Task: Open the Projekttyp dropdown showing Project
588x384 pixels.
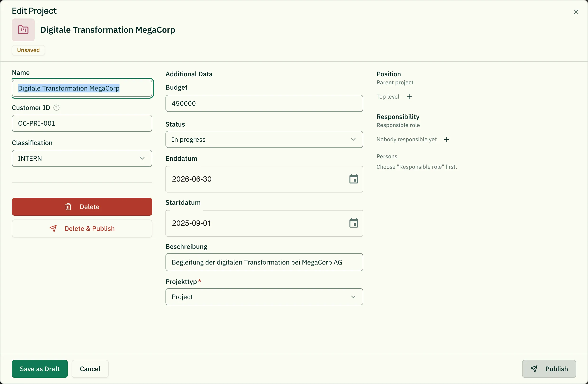Action: pyautogui.click(x=264, y=297)
